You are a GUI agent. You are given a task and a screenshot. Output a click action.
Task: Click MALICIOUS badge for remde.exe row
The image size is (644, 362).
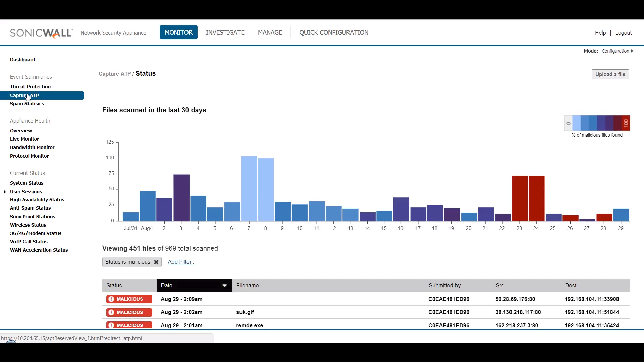(x=129, y=325)
